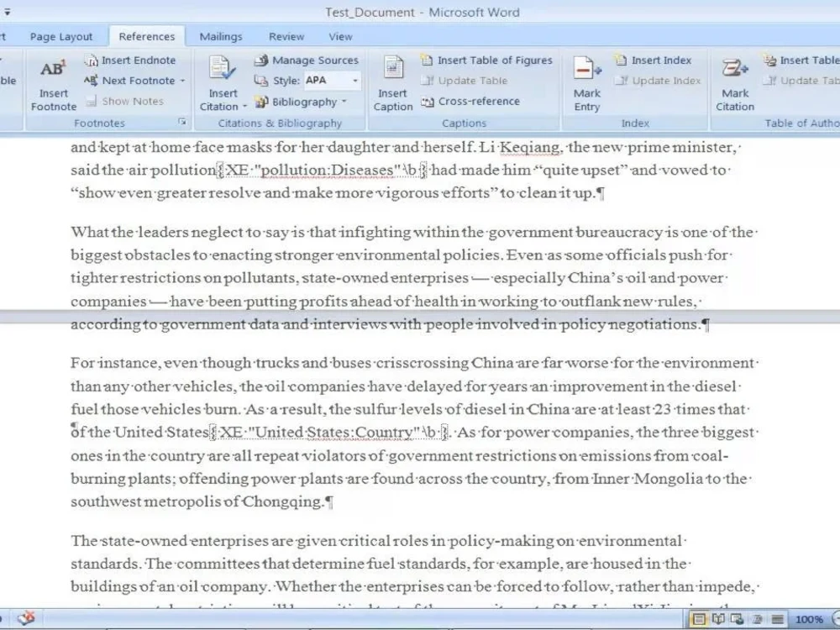Open the Footnotes dialog box launcher

(183, 123)
